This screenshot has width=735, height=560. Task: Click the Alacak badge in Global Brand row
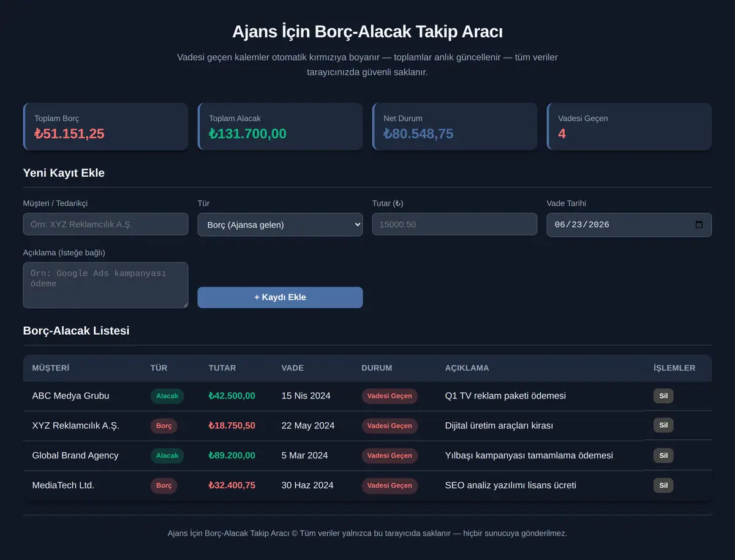[x=167, y=455]
